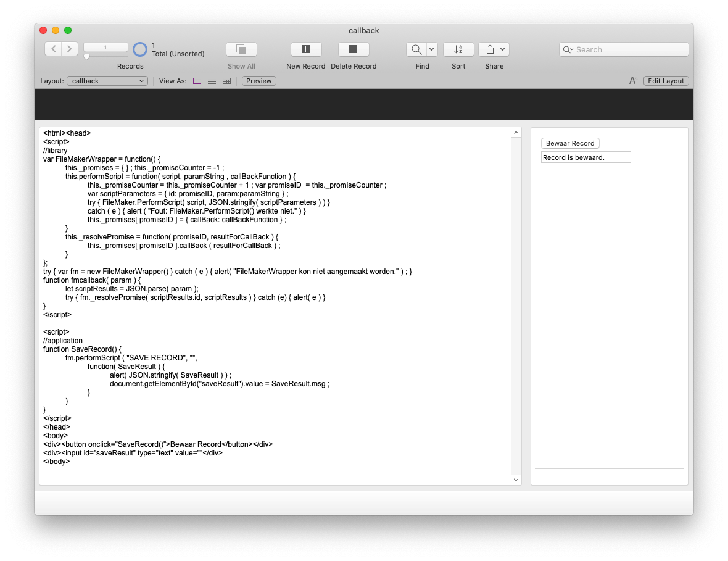
Task: Click the 'function fmcallback( param ) {' line
Action: [92, 280]
